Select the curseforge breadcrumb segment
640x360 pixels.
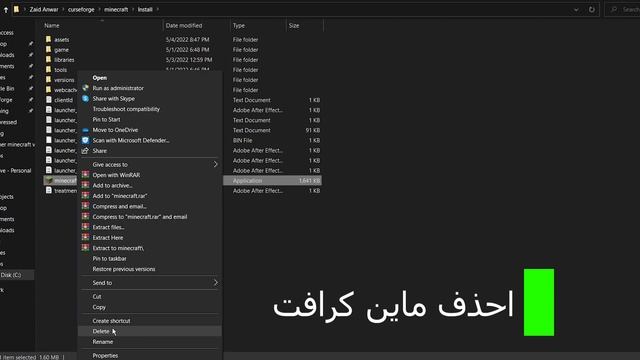pos(81,9)
